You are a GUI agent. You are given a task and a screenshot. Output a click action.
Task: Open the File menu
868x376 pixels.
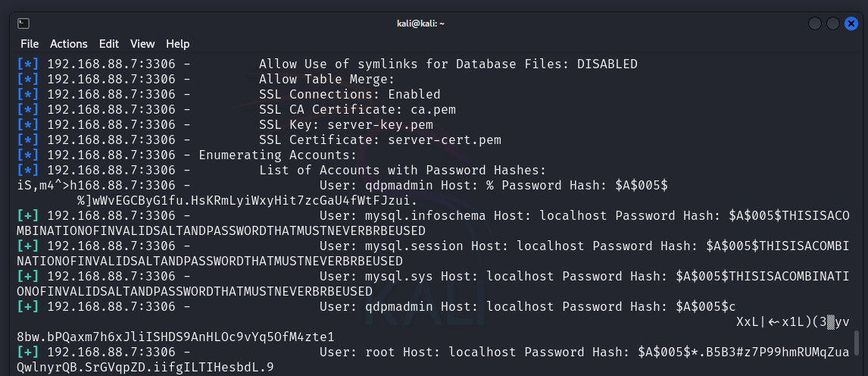(x=30, y=44)
